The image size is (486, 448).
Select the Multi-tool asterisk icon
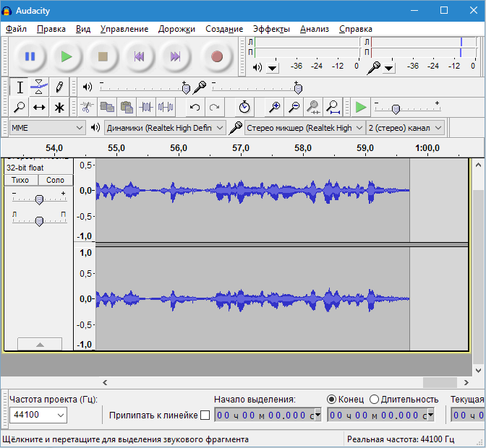59,108
